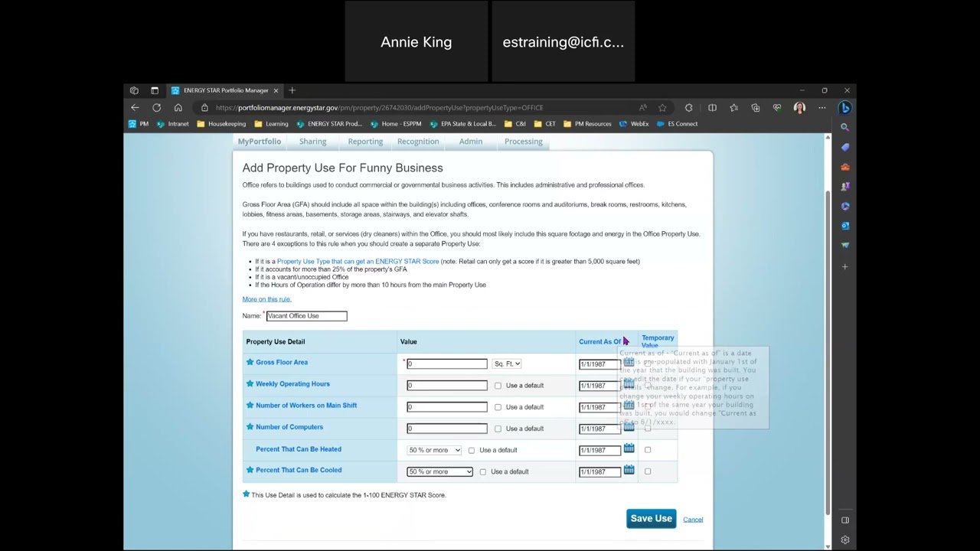Check Use a default for Percent Heated
980x551 pixels.
pos(471,450)
